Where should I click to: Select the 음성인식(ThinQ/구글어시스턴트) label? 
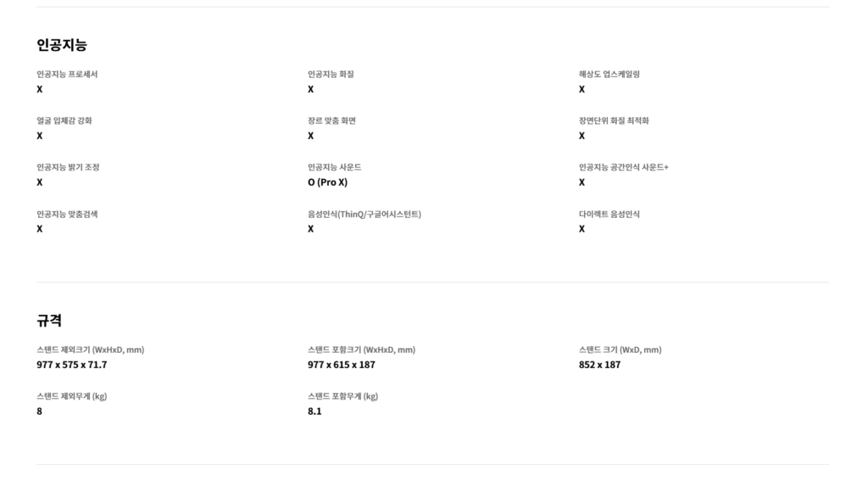(x=364, y=214)
